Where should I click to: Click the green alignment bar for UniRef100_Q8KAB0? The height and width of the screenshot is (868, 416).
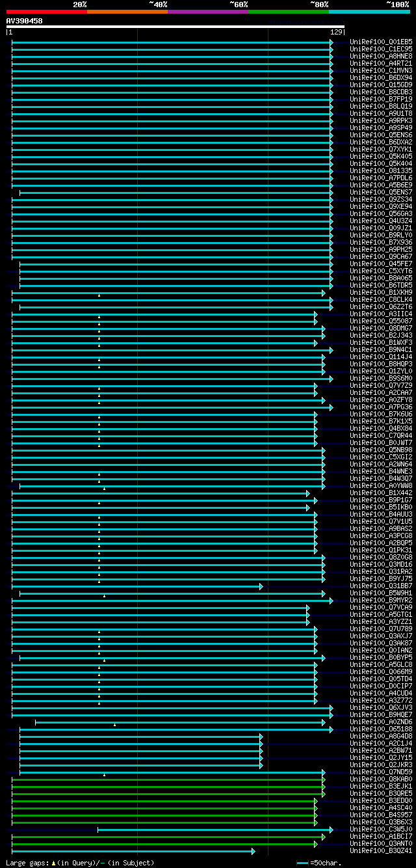168,780
